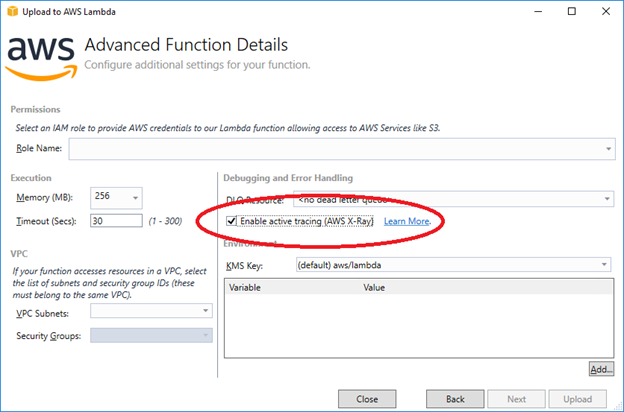Click the Memory (MB) label

point(44,197)
